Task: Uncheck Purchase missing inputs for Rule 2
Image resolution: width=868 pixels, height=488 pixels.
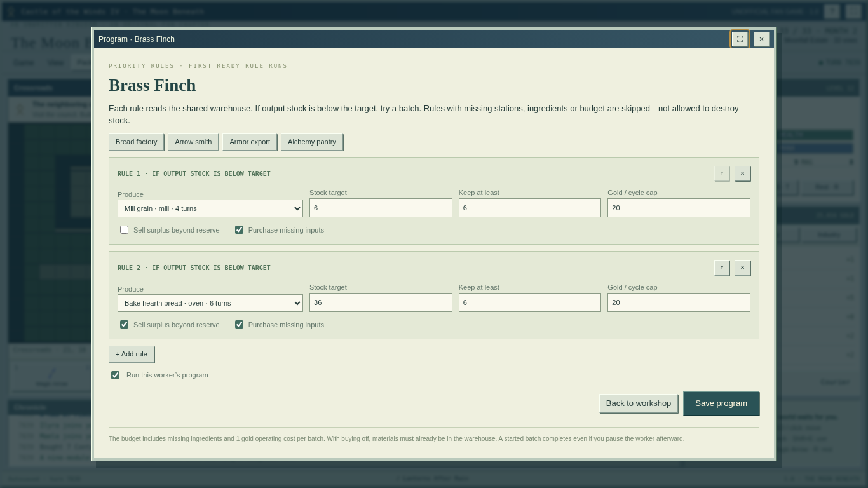Action: [239, 324]
